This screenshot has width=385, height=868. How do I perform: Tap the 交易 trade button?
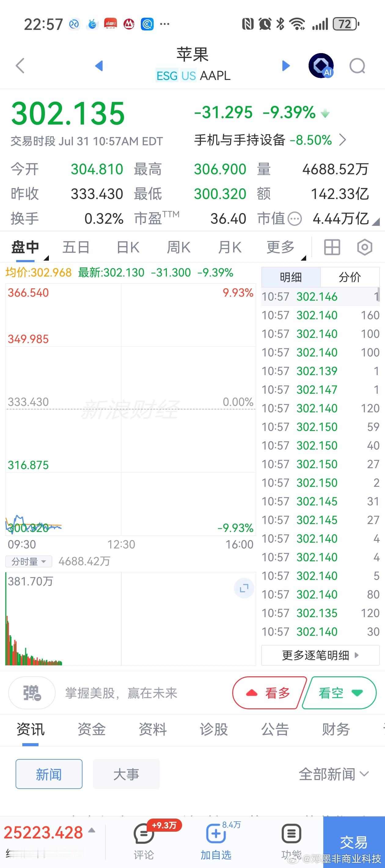click(x=354, y=842)
